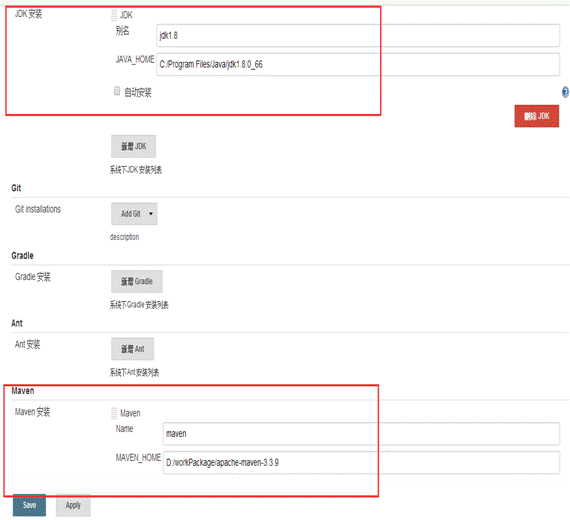Click into the JAVA_HOME path field
Viewport: 570px width, 520px height.
coord(358,64)
